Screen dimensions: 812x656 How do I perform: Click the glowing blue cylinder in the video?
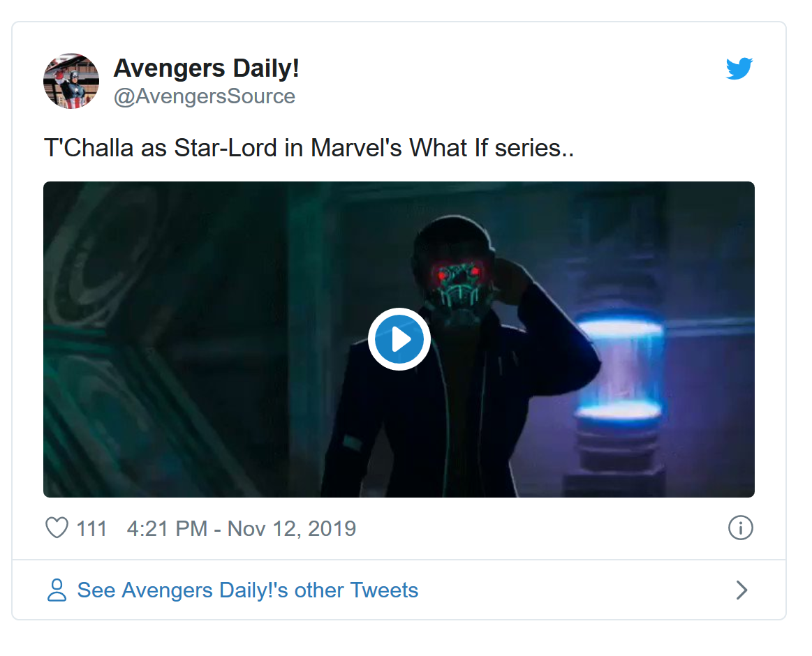click(618, 370)
